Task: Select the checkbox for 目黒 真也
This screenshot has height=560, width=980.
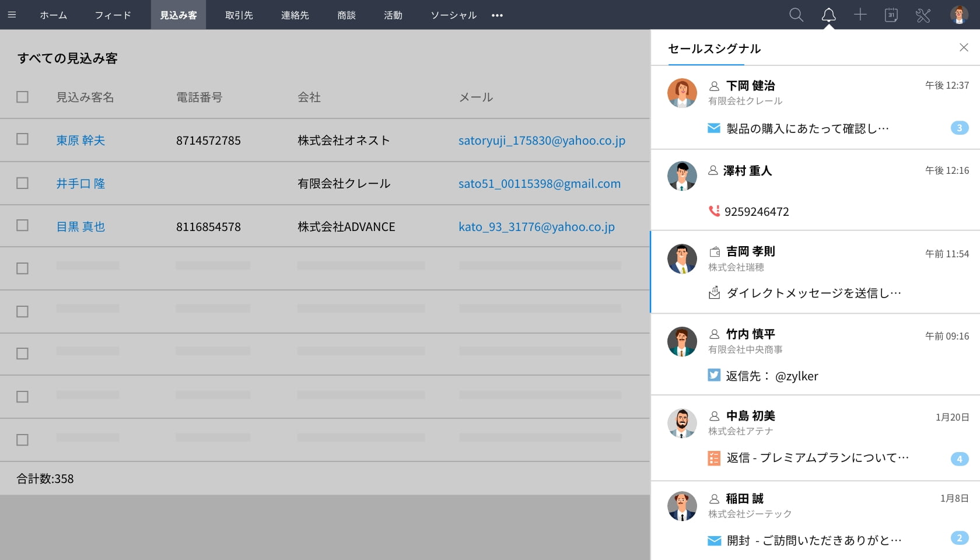Action: 22,226
